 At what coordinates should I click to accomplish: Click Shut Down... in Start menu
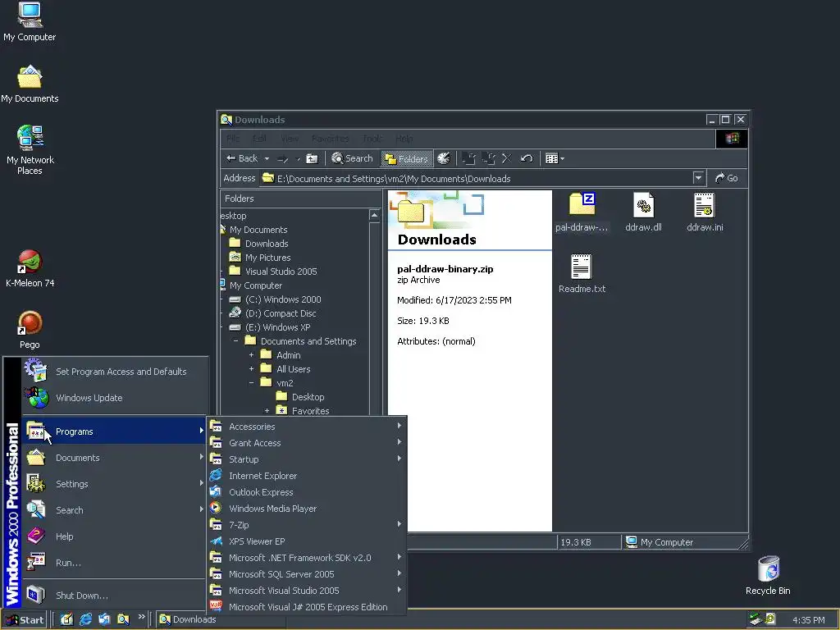click(x=115, y=596)
